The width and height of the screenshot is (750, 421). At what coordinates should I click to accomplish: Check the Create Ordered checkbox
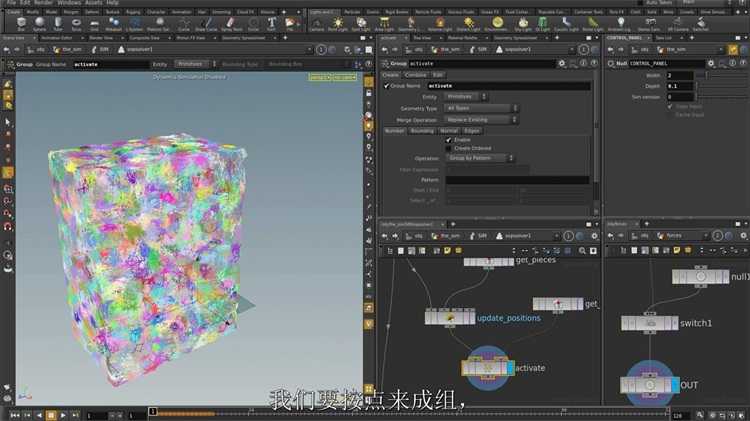point(449,148)
